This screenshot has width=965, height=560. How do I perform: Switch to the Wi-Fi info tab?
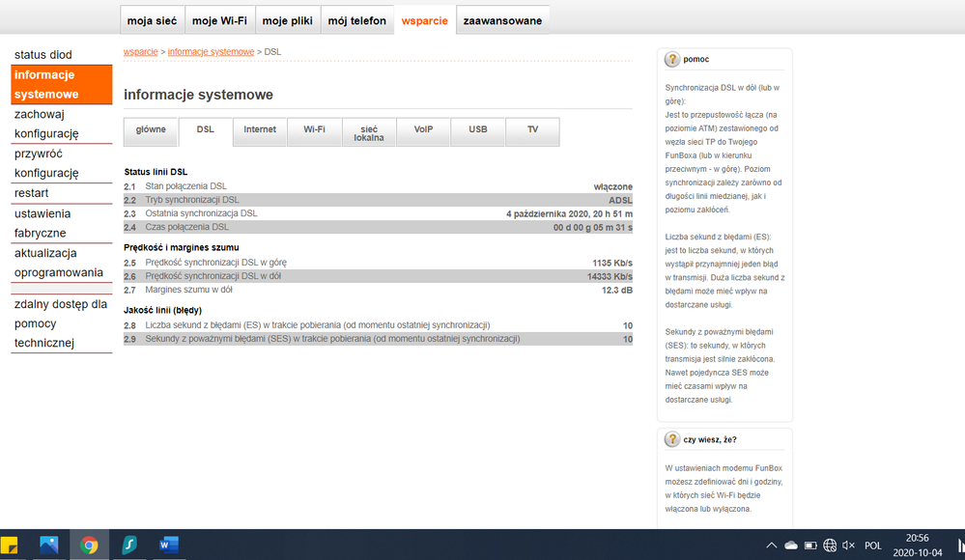pyautogui.click(x=315, y=131)
